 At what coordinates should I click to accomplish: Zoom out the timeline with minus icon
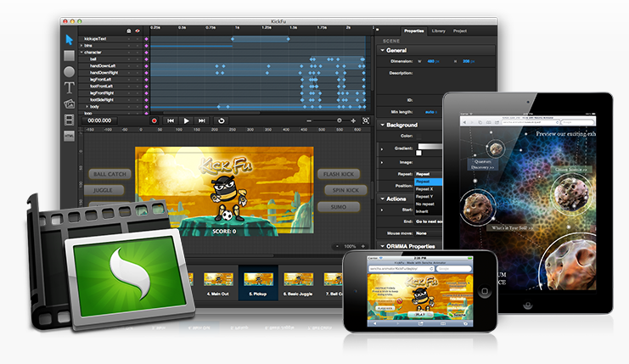[x=309, y=120]
